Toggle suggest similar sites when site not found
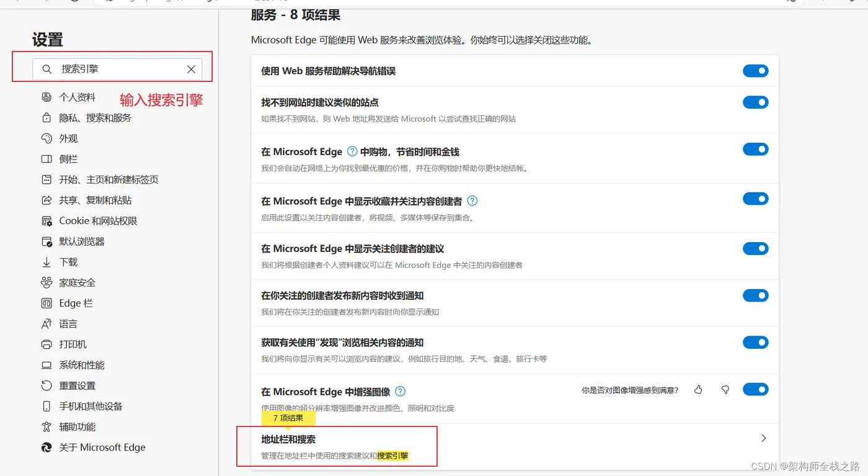Viewport: 868px width, 476px height. click(x=756, y=102)
